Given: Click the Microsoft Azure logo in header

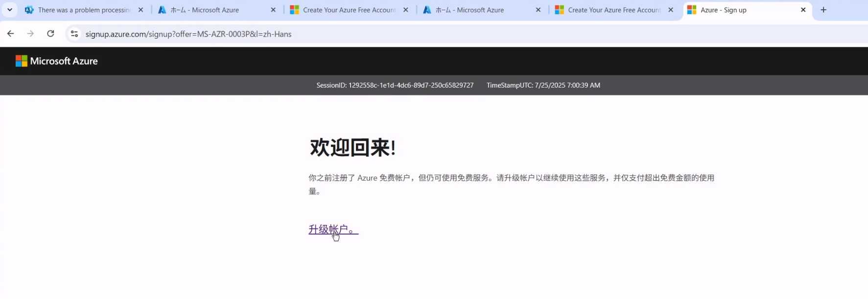Looking at the screenshot, I should tap(57, 61).
